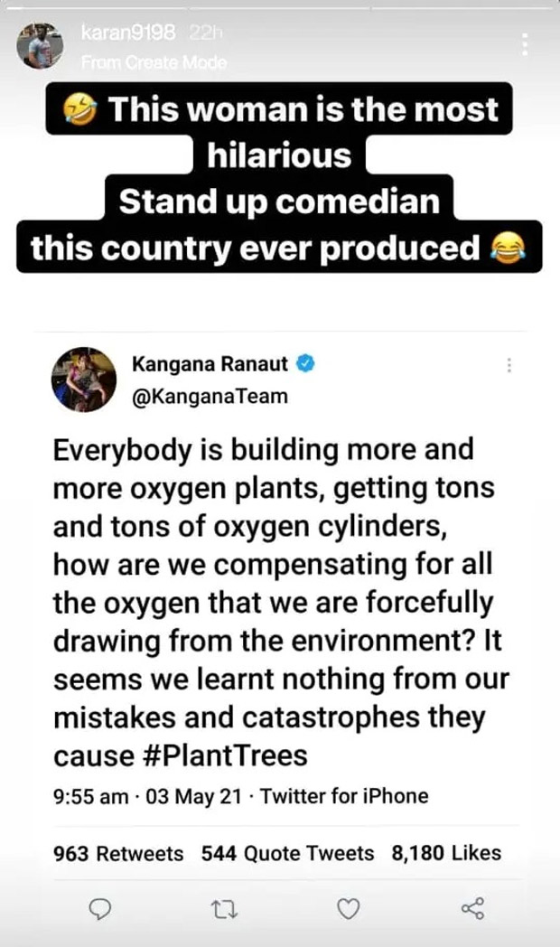This screenshot has height=947, width=560.
Task: Open Kangana Ranaut's profile picture
Action: coord(84,380)
